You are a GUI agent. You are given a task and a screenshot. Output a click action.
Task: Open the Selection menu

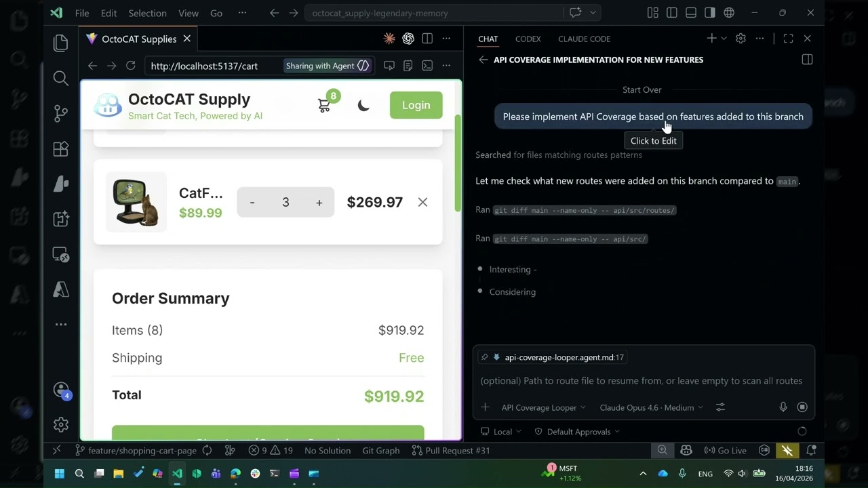147,13
